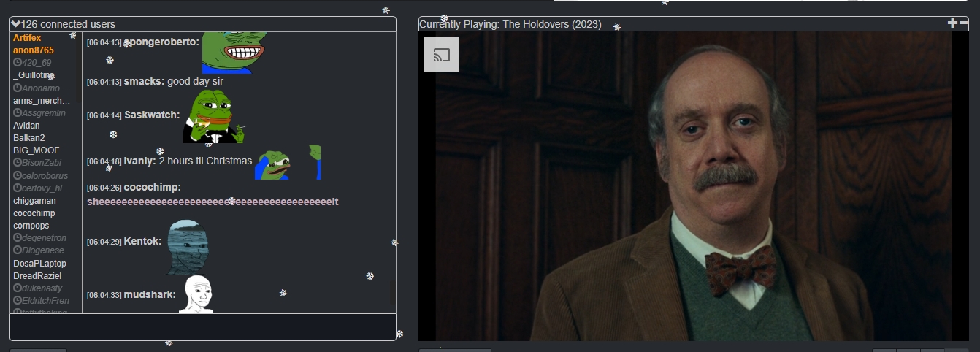Select user chiggaman in the user list
Screen dimensions: 980x352
point(34,201)
